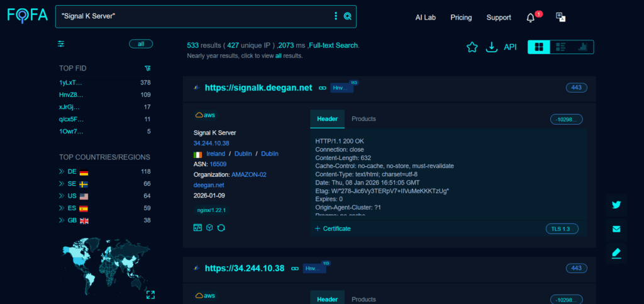The width and height of the screenshot is (644, 304).
Task: Click port 443 badge on first result
Action: click(x=577, y=87)
